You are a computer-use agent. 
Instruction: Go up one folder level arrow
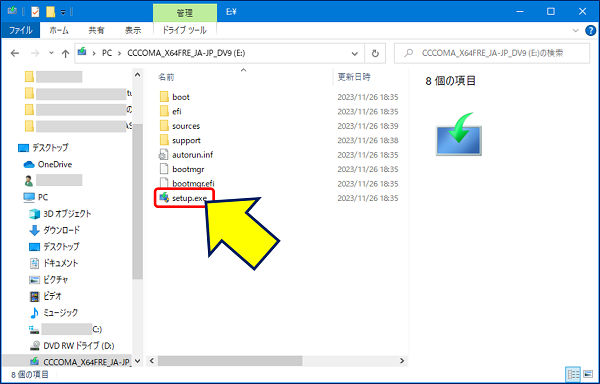pyautogui.click(x=65, y=53)
